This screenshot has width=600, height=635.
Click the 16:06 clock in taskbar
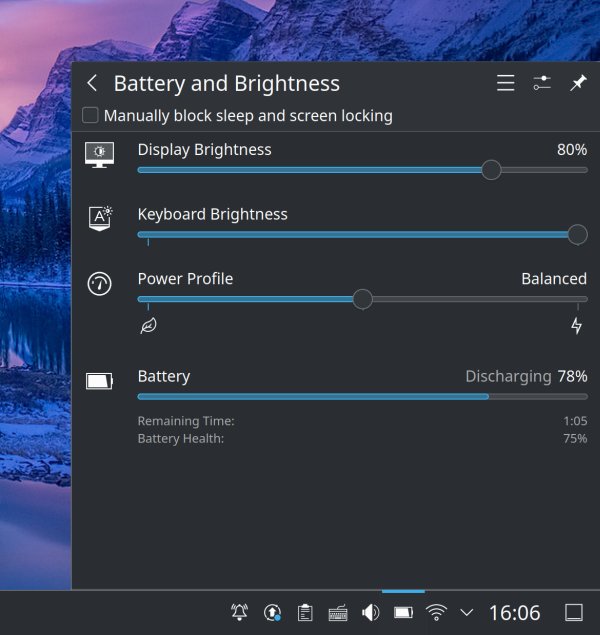514,612
